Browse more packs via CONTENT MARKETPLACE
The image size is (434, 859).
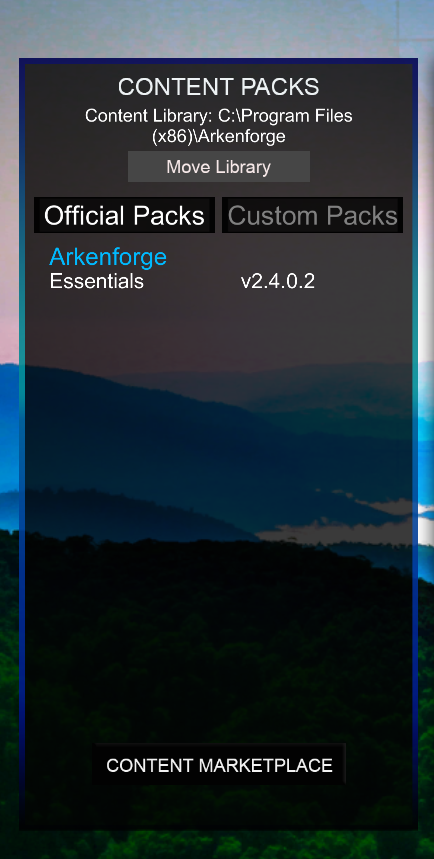click(x=220, y=765)
